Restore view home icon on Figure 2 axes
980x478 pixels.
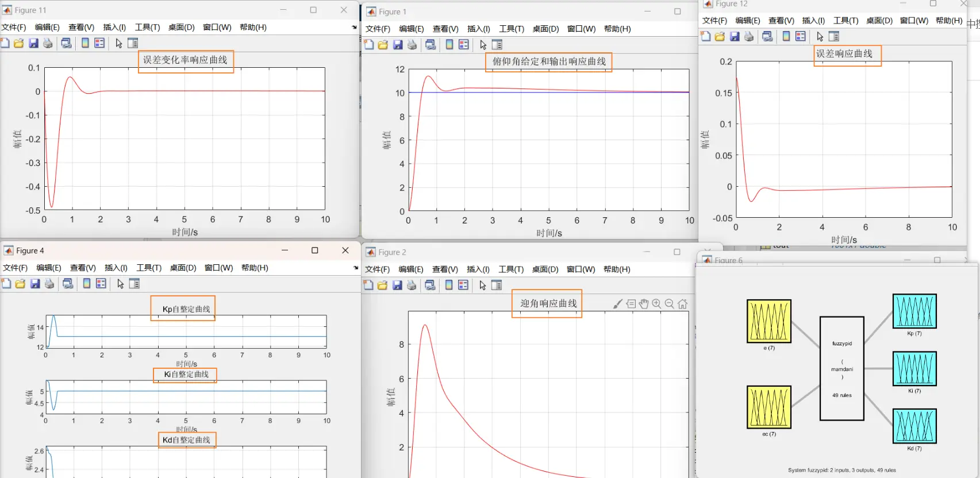[682, 304]
